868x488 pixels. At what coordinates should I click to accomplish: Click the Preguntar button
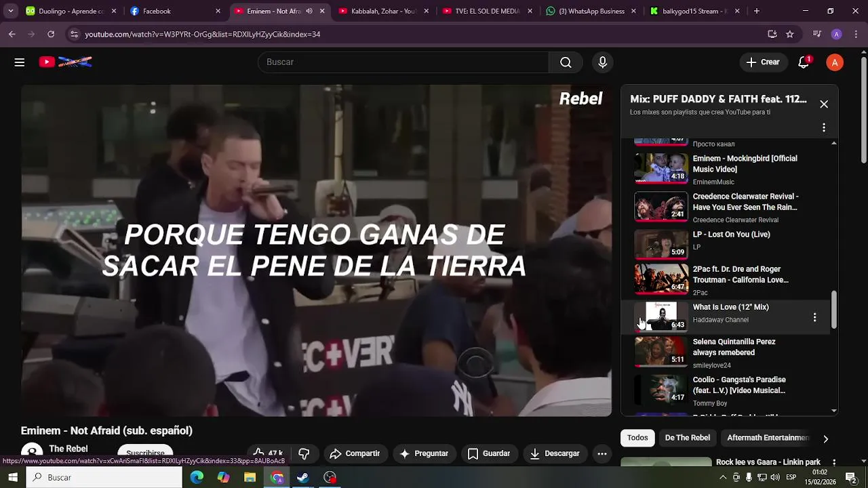tap(424, 453)
